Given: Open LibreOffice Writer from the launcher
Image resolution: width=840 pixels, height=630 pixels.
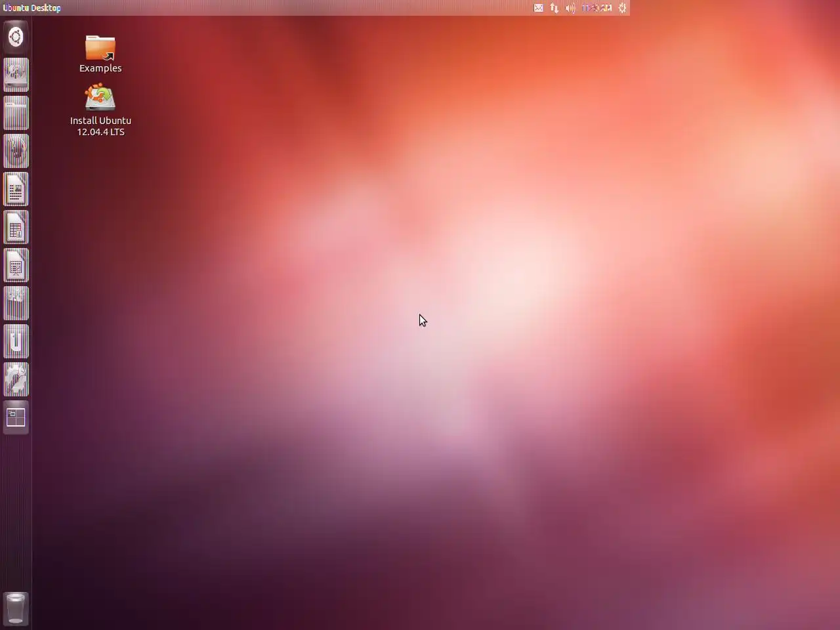Looking at the screenshot, I should (16, 189).
